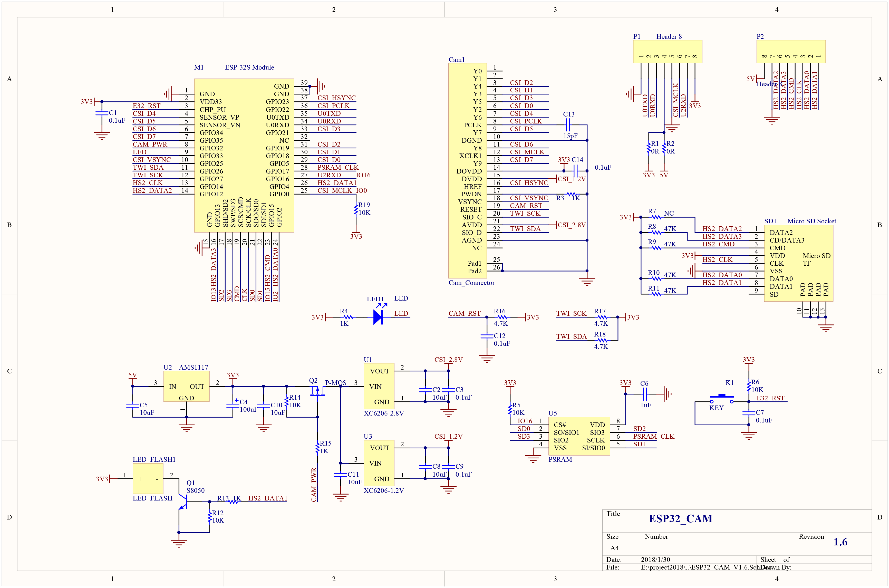Viewport: 889px width, 588px height.
Task: Select the E32_RST label near K1
Action: click(x=770, y=398)
